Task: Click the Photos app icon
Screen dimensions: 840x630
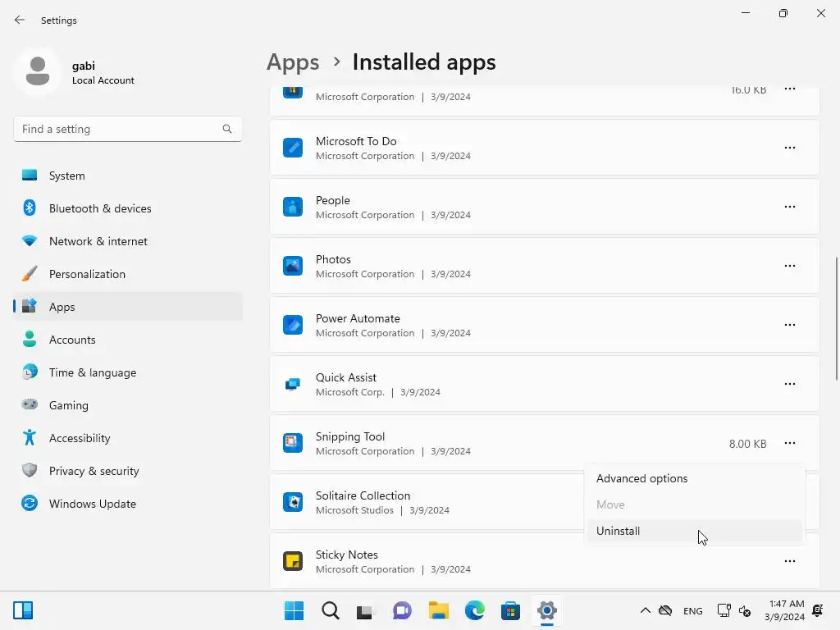Action: coord(293,266)
